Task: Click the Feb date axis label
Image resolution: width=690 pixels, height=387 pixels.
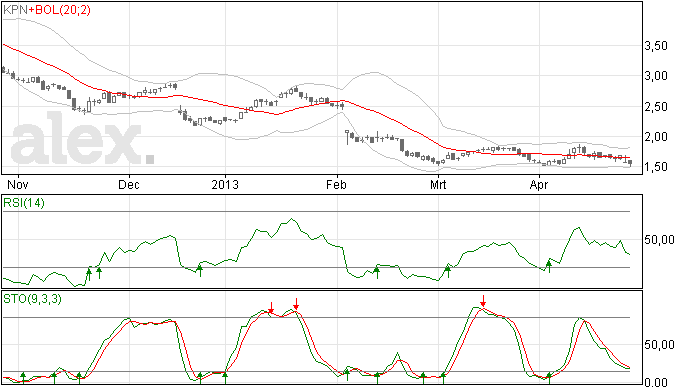Action: coord(336,184)
